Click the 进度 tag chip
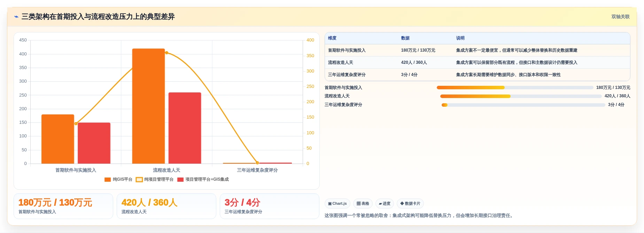The image size is (644, 233). [x=385, y=204]
